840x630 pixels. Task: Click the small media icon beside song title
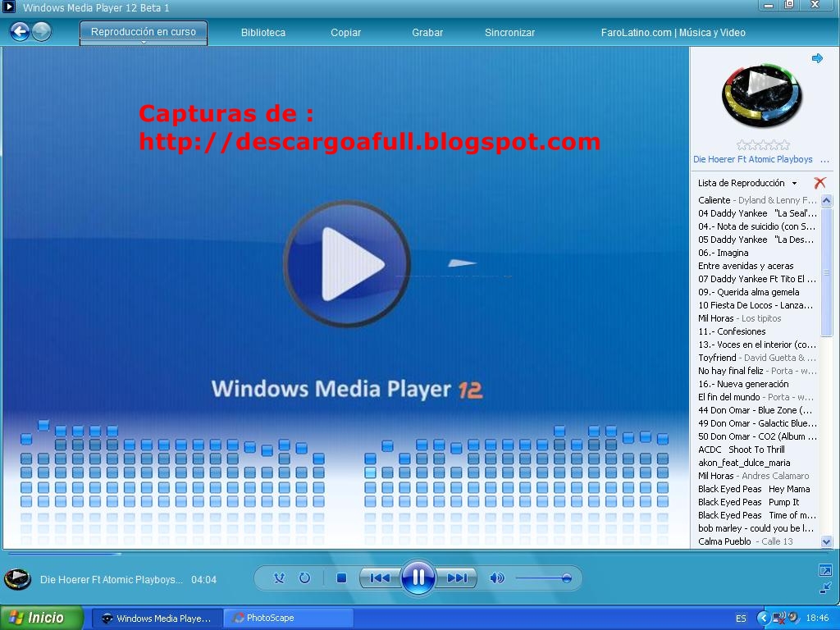[x=18, y=579]
